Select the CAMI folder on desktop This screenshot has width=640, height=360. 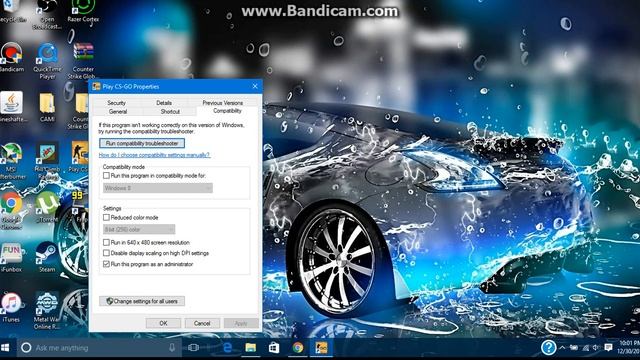(47, 107)
